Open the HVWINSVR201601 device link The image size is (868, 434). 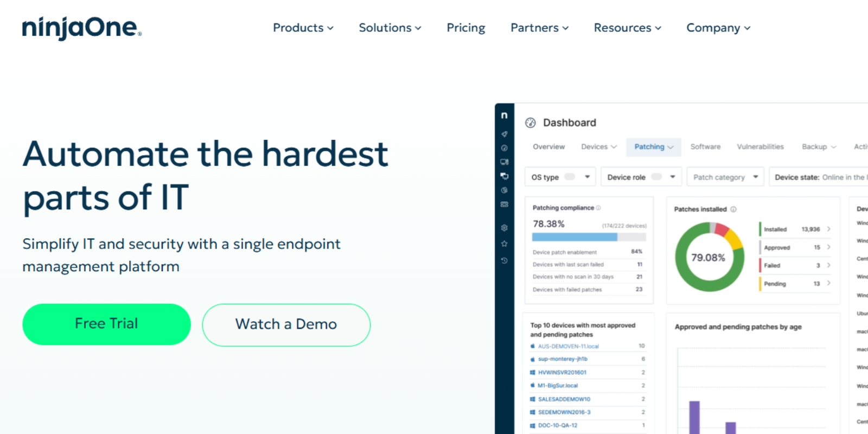(x=562, y=373)
